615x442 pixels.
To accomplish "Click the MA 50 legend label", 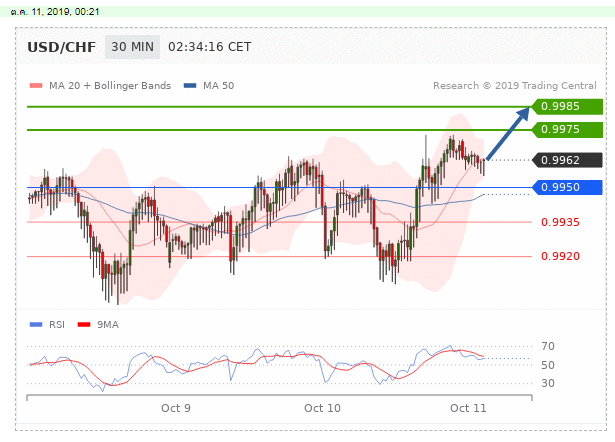I will [x=218, y=86].
